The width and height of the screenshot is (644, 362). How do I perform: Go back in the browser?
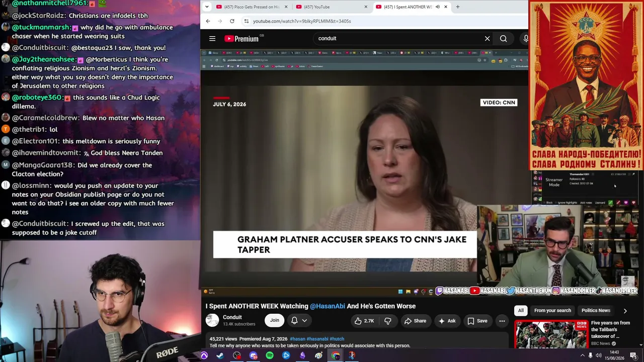(208, 21)
